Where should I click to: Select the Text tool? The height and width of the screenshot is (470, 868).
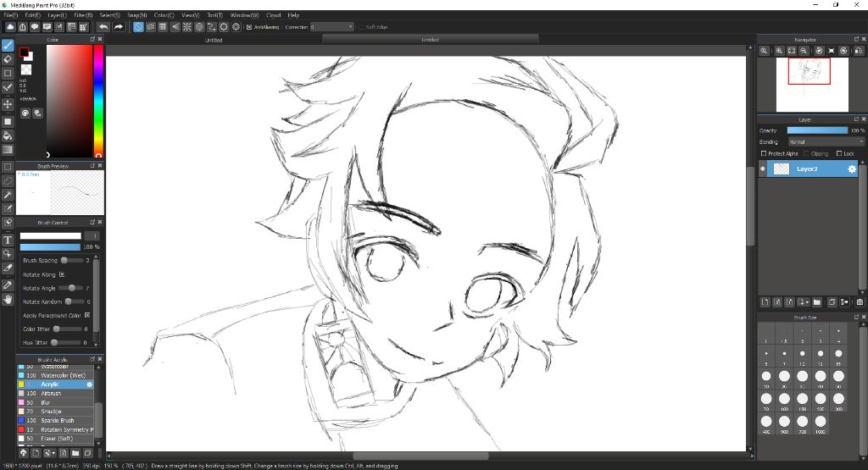[8, 240]
